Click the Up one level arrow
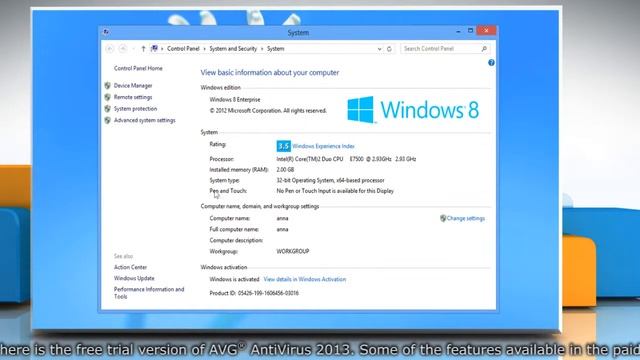This screenshot has height=360, width=640. [143, 49]
